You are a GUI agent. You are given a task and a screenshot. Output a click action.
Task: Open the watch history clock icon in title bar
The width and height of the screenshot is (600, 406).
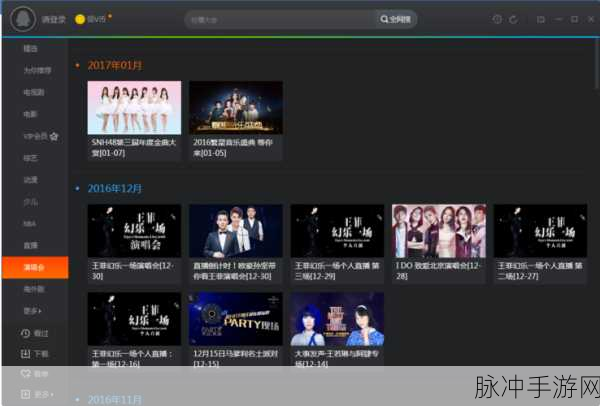(x=497, y=19)
